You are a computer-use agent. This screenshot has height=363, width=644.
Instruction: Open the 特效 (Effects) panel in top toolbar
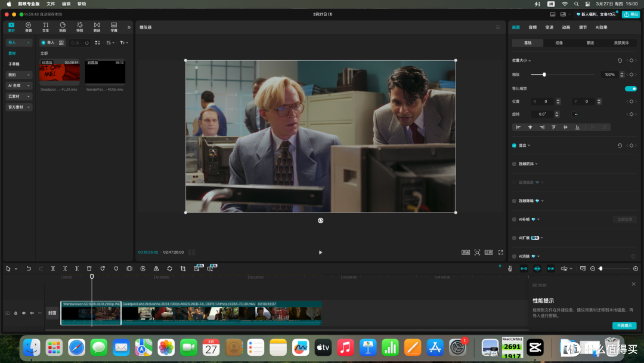coord(80,27)
